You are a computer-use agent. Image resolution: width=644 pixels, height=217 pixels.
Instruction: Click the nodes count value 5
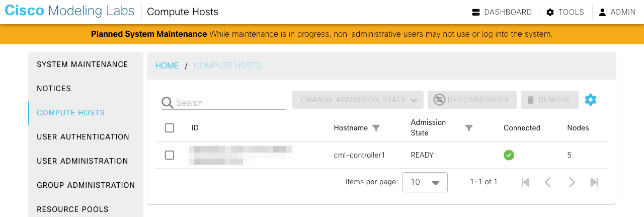coord(570,155)
